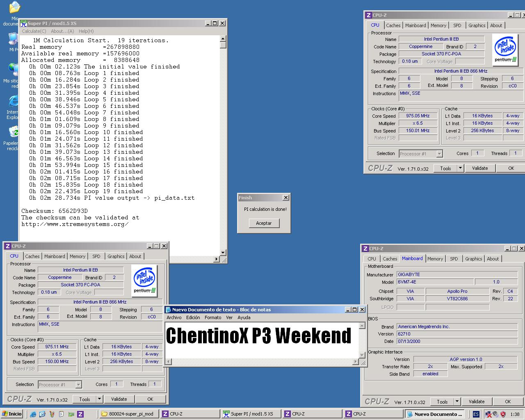Expand Tools dropdown arrow in the 975.05 MHz CPU-Z window
This screenshot has width=525, height=420.
460,168
